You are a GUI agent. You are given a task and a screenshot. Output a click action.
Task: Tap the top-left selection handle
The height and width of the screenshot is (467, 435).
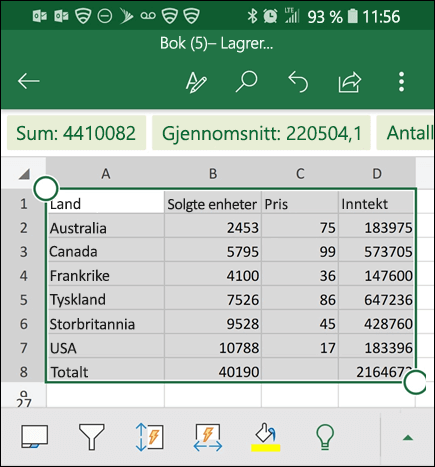pyautogui.click(x=46, y=188)
